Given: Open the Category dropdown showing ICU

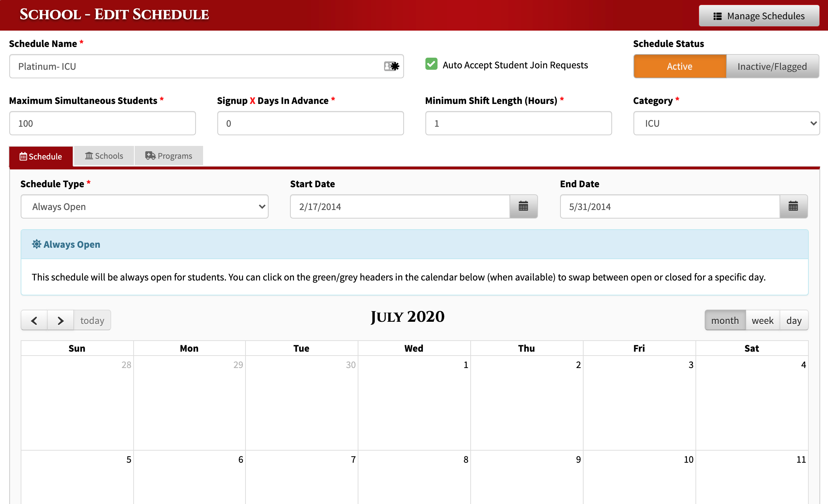Looking at the screenshot, I should coord(726,123).
